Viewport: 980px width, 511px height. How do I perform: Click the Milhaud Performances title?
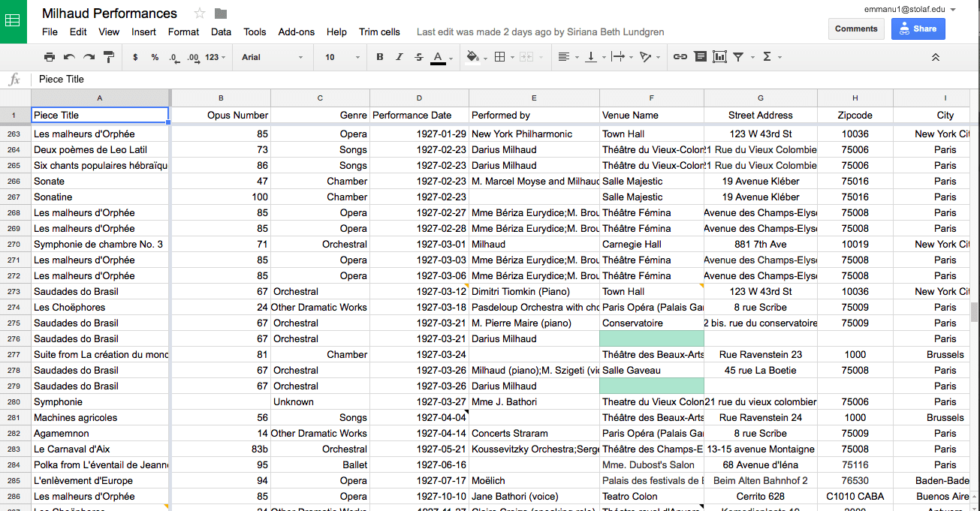pos(110,14)
